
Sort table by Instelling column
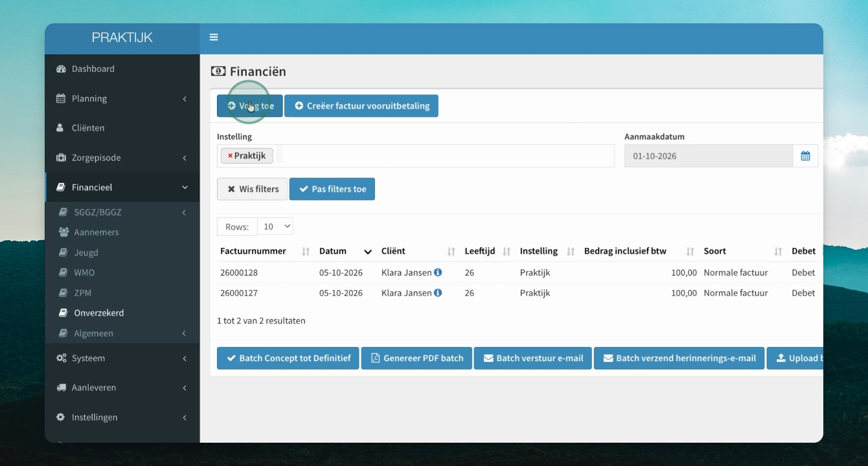(571, 251)
